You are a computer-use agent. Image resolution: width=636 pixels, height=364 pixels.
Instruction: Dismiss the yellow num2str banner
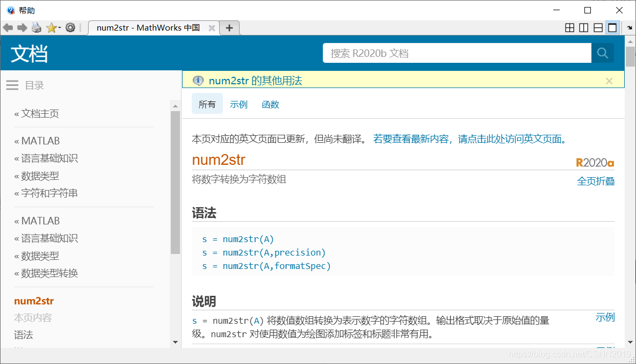(609, 81)
